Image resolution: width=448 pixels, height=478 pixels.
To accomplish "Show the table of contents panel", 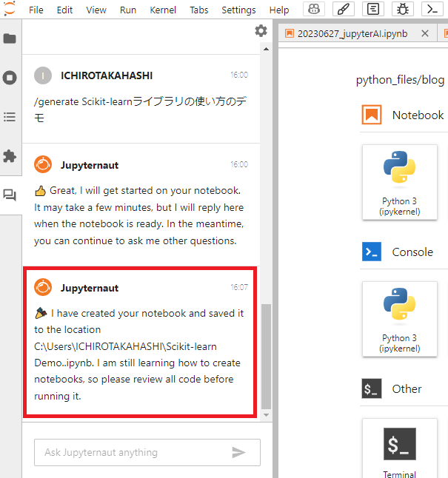I will point(10,117).
